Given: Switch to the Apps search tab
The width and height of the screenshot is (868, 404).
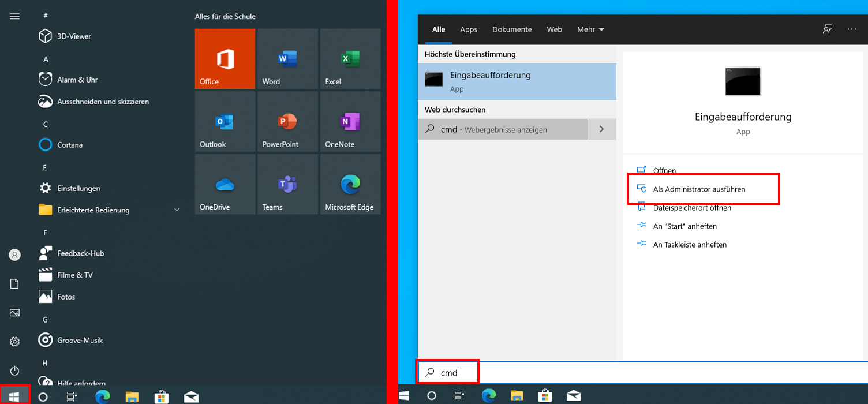Looking at the screenshot, I should 469,29.
